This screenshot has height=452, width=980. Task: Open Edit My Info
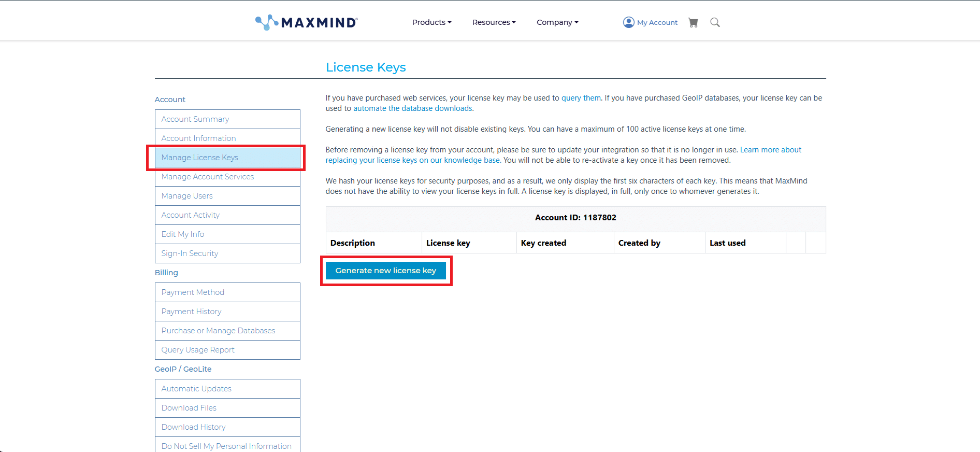coord(227,234)
